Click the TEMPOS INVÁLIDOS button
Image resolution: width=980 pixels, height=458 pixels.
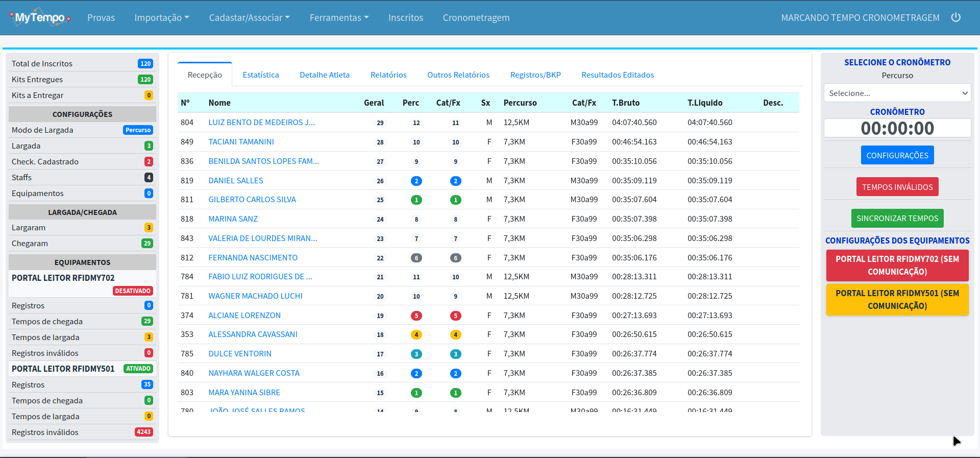(897, 187)
